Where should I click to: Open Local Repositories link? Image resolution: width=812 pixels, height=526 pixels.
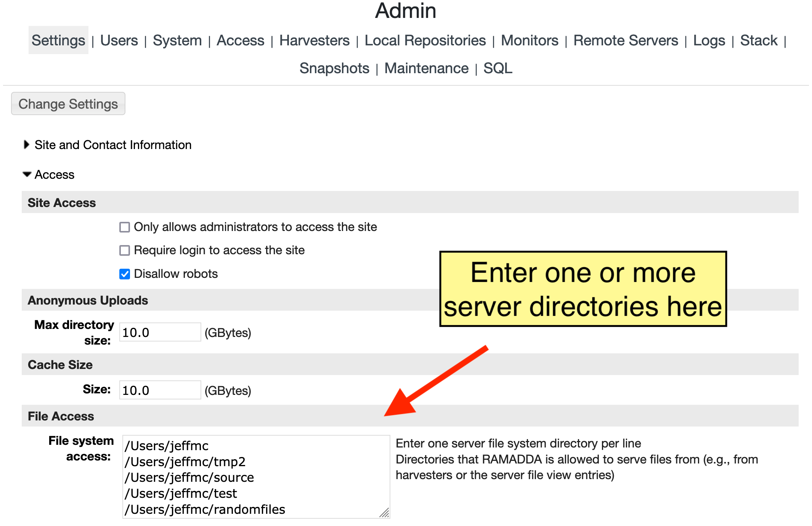425,40
